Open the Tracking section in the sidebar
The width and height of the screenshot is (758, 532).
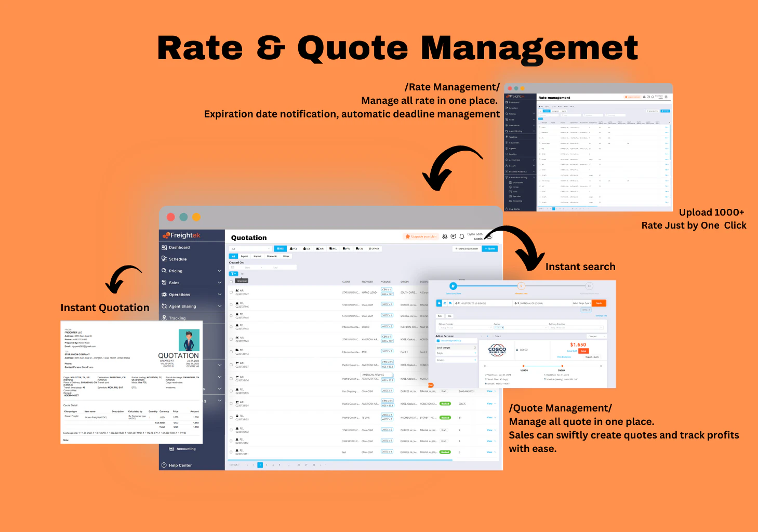pyautogui.click(x=177, y=318)
